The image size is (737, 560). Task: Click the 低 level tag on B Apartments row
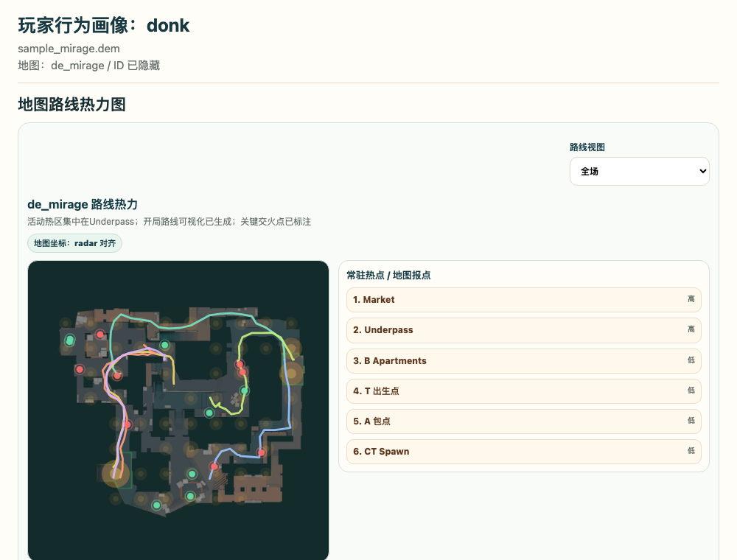tap(691, 360)
